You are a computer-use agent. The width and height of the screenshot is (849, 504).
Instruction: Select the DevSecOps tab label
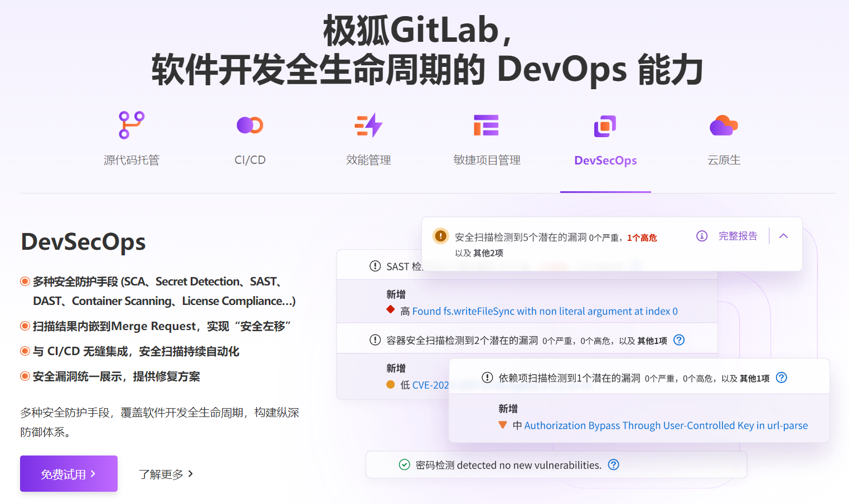(605, 161)
